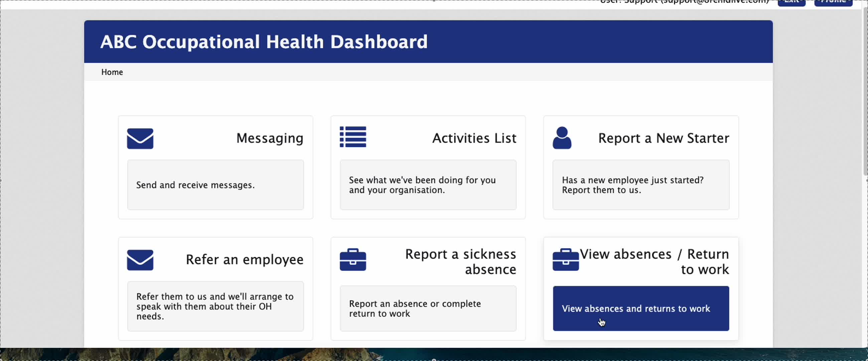
Task: Click the Refer an employee heading
Action: [244, 259]
